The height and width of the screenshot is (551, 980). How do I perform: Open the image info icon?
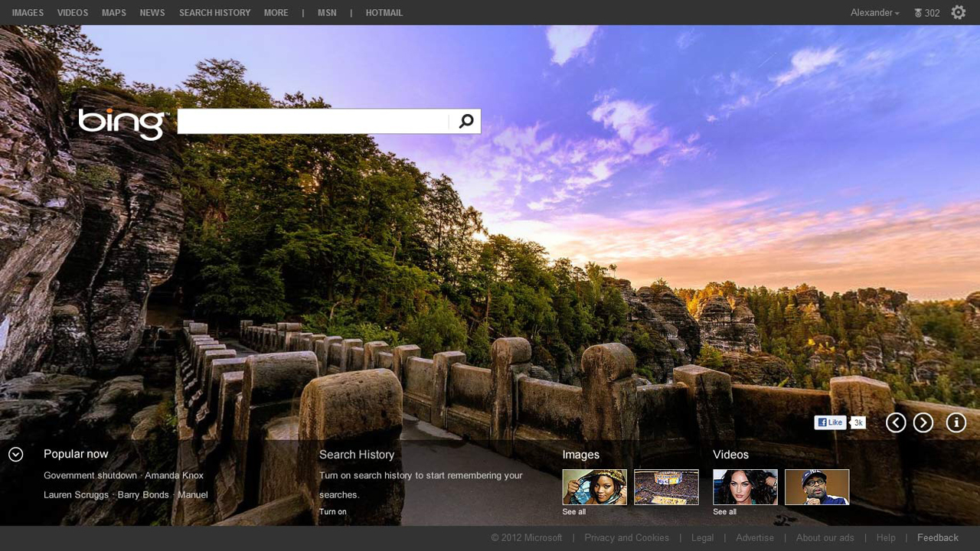[x=955, y=422]
